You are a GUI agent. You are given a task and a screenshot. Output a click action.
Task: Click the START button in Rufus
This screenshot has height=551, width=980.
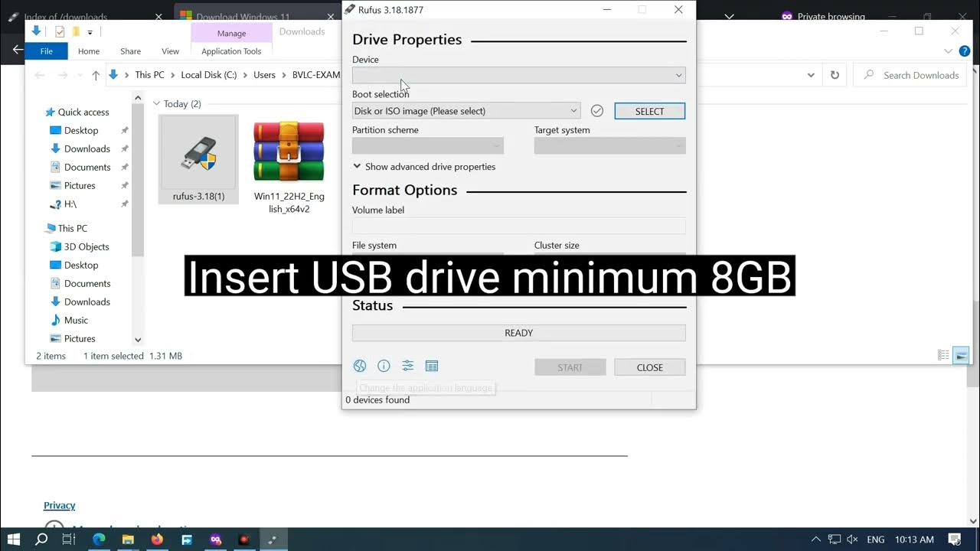(570, 367)
